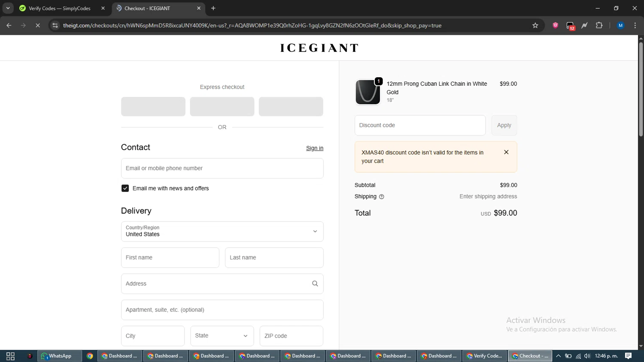Image resolution: width=644 pixels, height=362 pixels.
Task: Stop page loading with X button
Action: (x=38, y=25)
